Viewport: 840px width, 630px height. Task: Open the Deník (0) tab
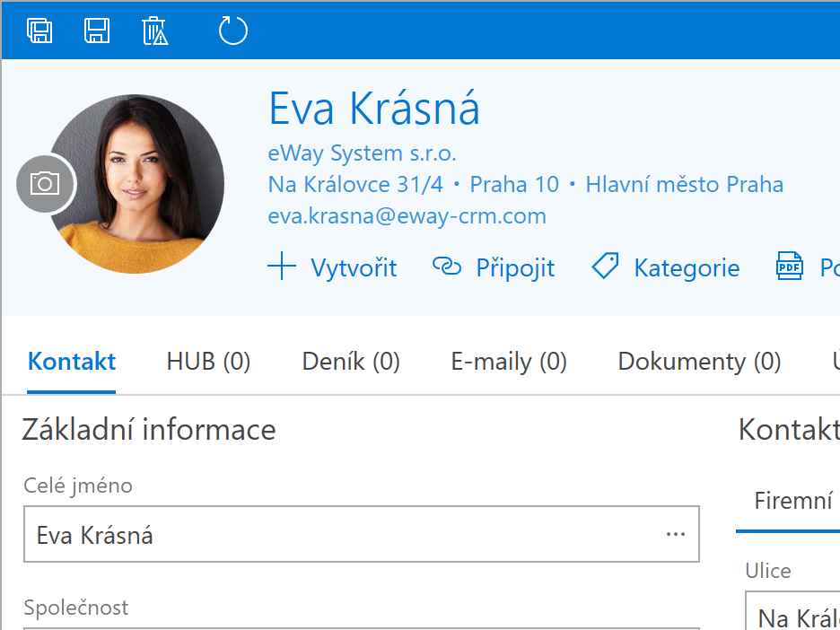(x=351, y=362)
